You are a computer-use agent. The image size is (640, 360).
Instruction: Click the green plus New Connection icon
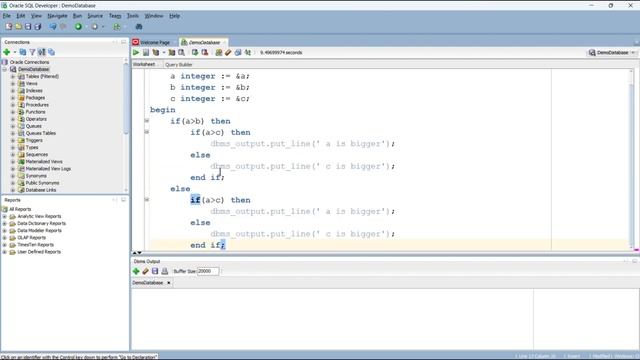click(x=7, y=52)
